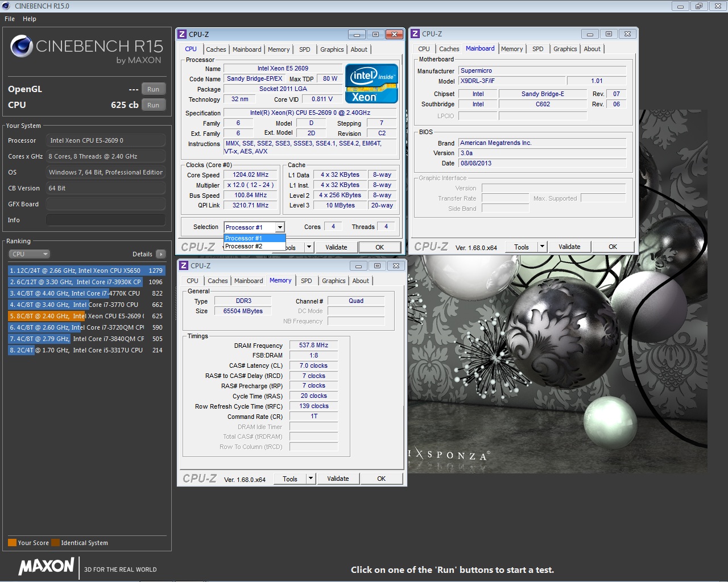Image resolution: width=728 pixels, height=582 pixels.
Task: Switch to CPU tab in Memory CPU-Z window
Action: (193, 281)
